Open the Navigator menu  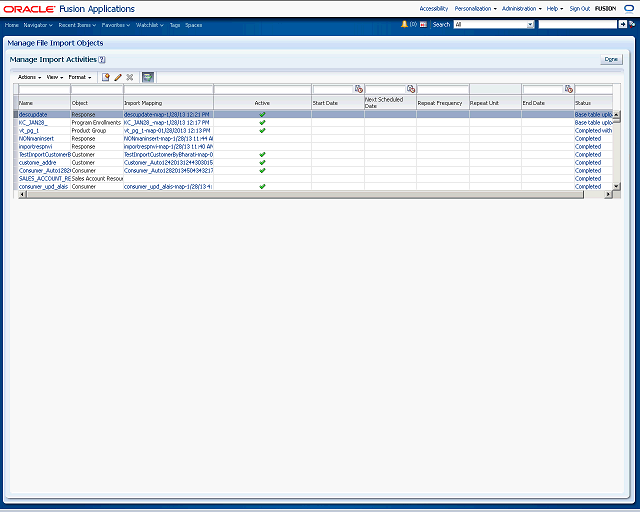point(38,24)
